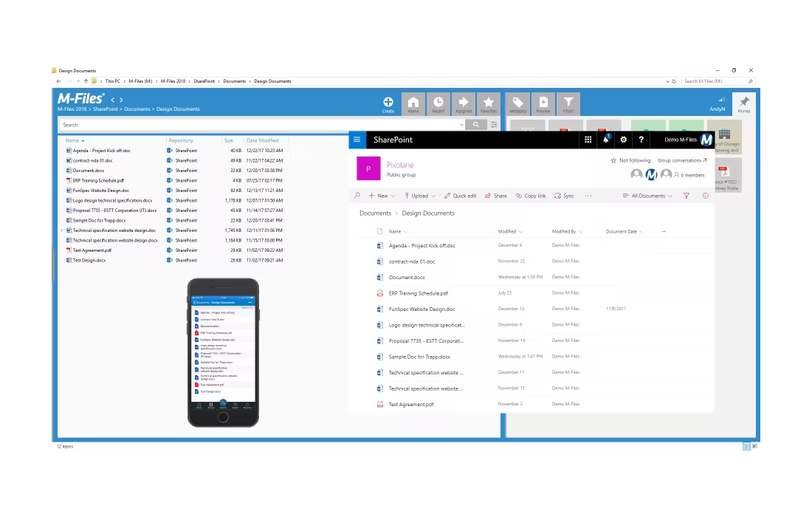812x517 pixels.
Task: Open the SharePoint toolbar ellipsis menu
Action: (x=588, y=196)
